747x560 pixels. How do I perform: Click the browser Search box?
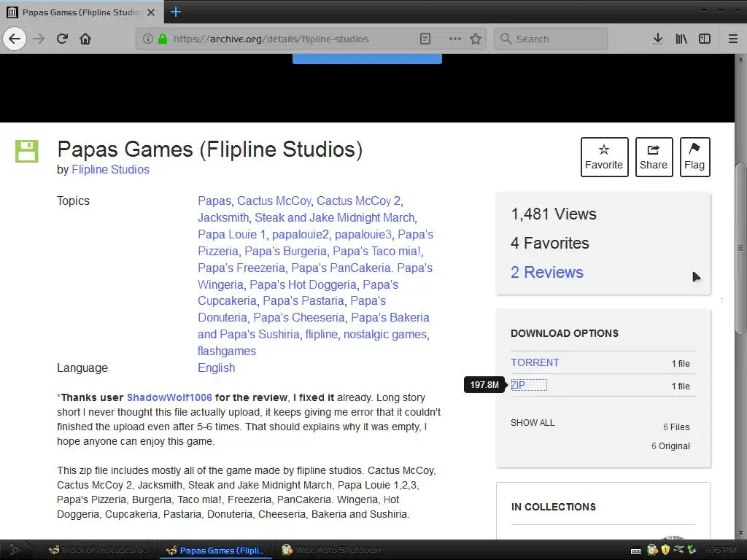551,39
